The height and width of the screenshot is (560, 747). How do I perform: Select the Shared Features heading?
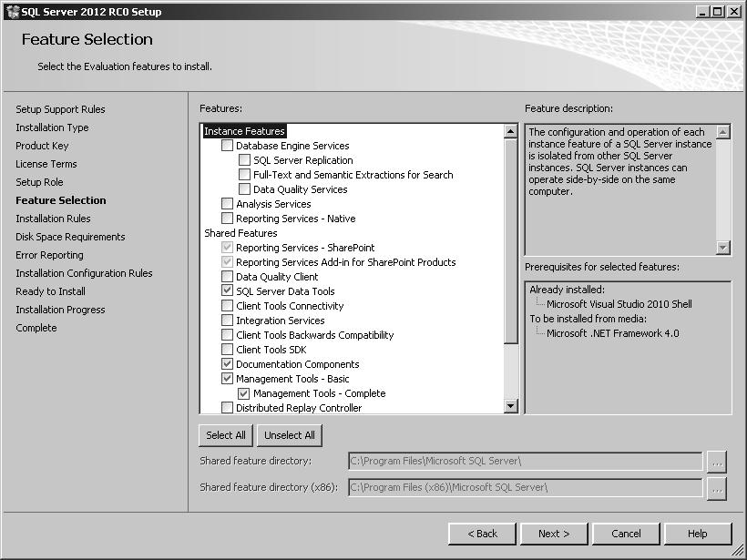click(x=240, y=233)
